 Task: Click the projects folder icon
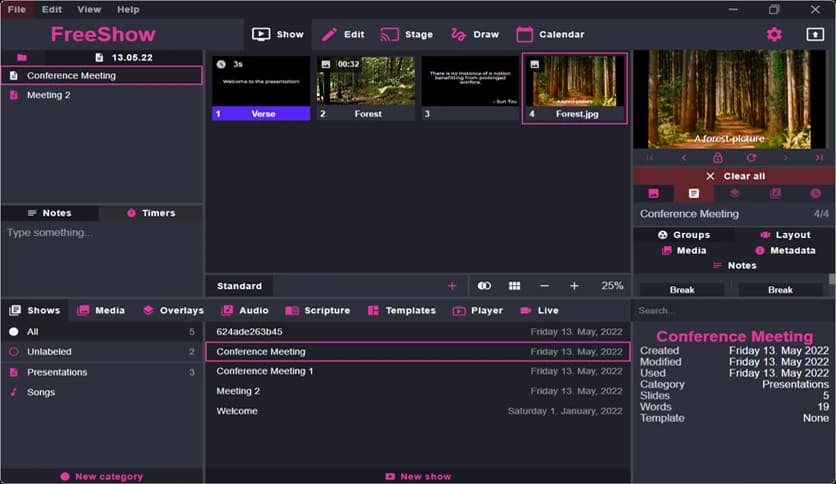[x=22, y=58]
